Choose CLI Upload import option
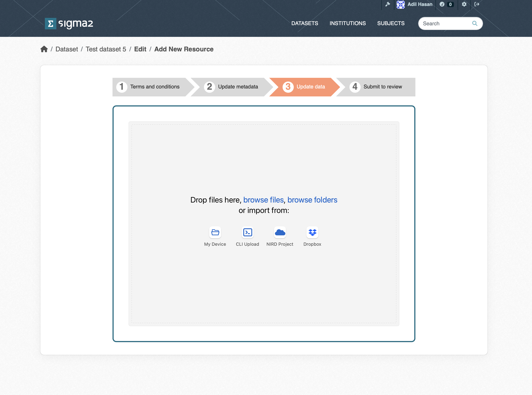 pyautogui.click(x=247, y=232)
